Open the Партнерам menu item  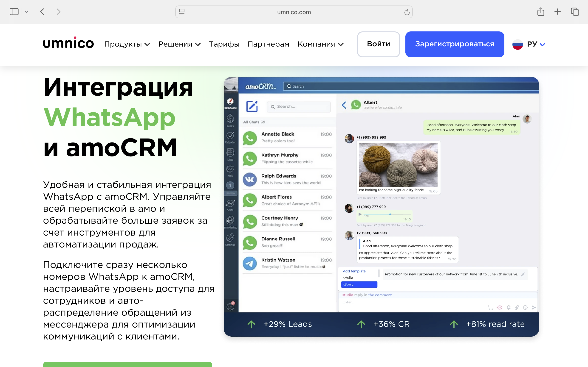click(x=268, y=44)
